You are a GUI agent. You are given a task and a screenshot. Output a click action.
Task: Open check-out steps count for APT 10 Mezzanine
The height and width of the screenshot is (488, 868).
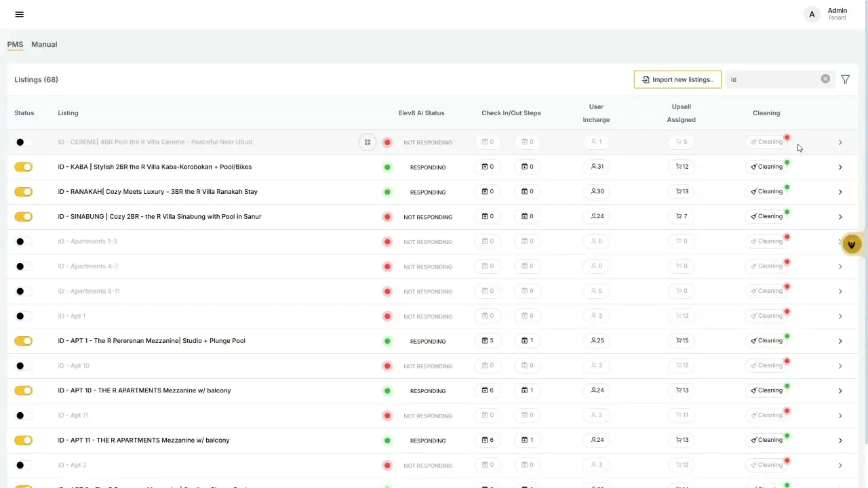tap(528, 390)
